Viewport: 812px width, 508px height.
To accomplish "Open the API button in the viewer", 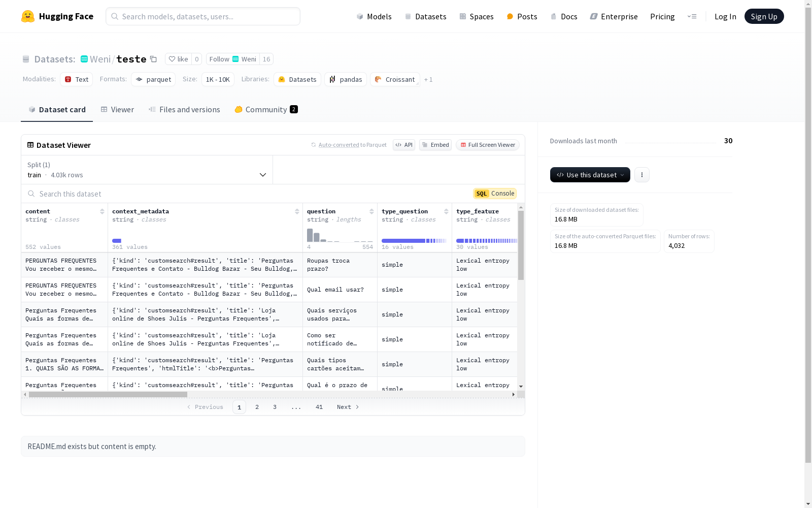I will pyautogui.click(x=404, y=145).
